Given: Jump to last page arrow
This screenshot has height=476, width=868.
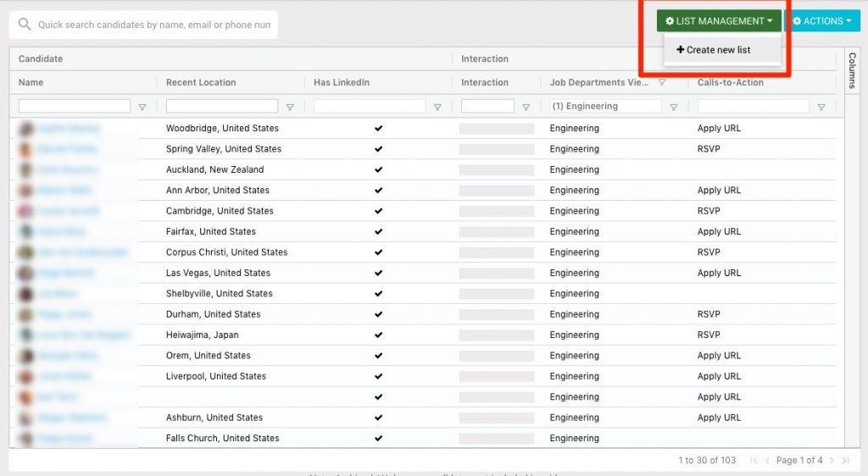Looking at the screenshot, I should click(x=846, y=460).
